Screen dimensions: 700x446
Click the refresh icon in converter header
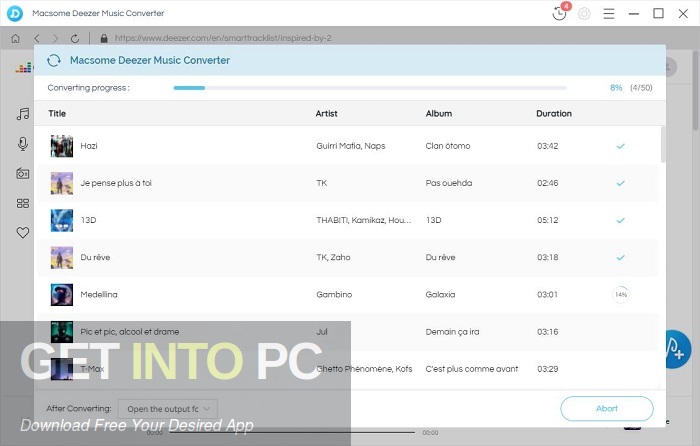(54, 60)
